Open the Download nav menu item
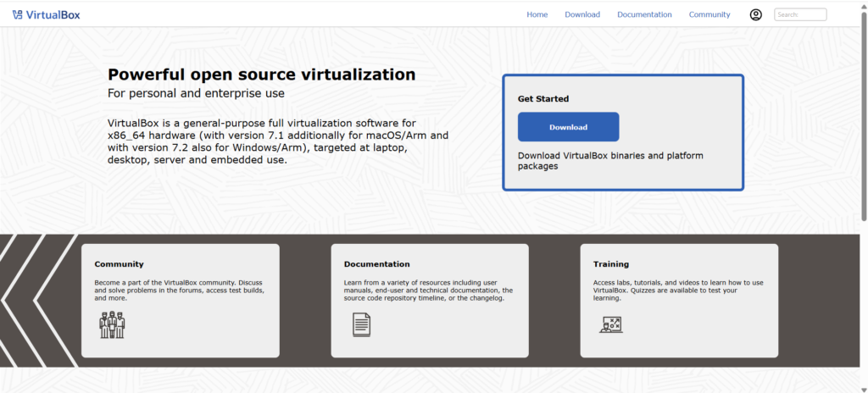The image size is (868, 393). coord(582,14)
